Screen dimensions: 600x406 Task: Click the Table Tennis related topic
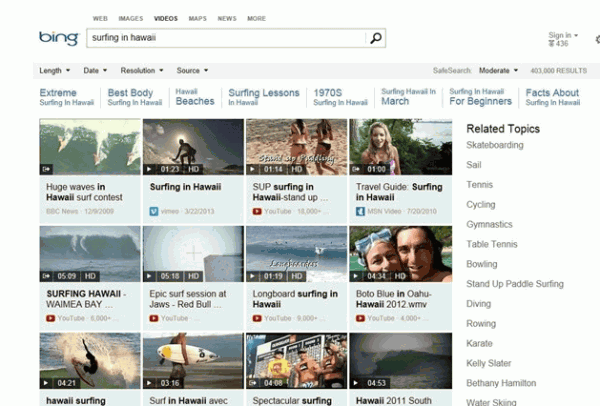click(x=492, y=244)
